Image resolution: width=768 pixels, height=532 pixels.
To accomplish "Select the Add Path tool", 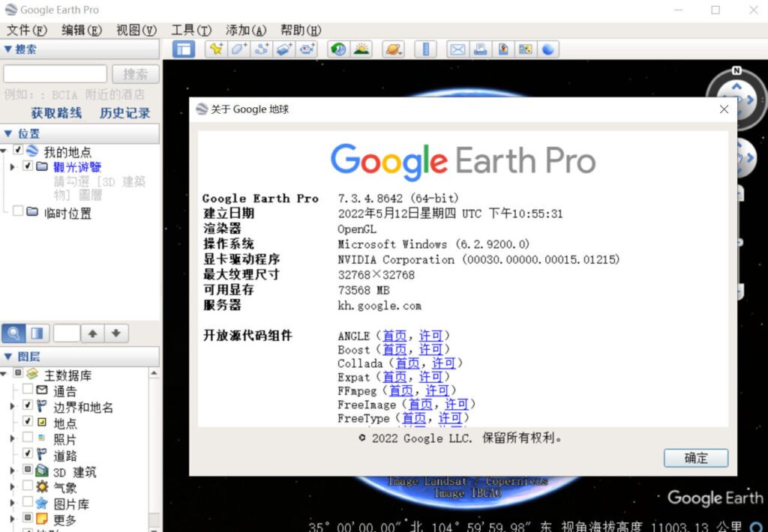I will click(x=262, y=49).
